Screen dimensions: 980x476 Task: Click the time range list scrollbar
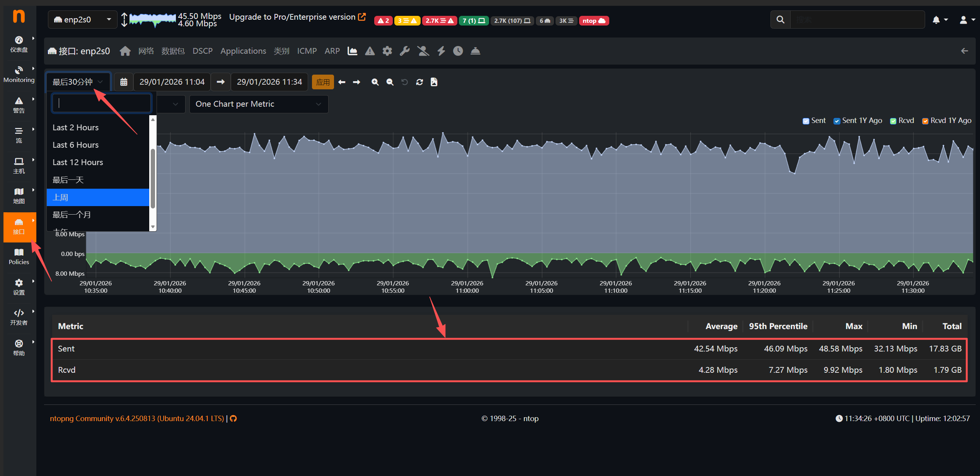(153, 178)
